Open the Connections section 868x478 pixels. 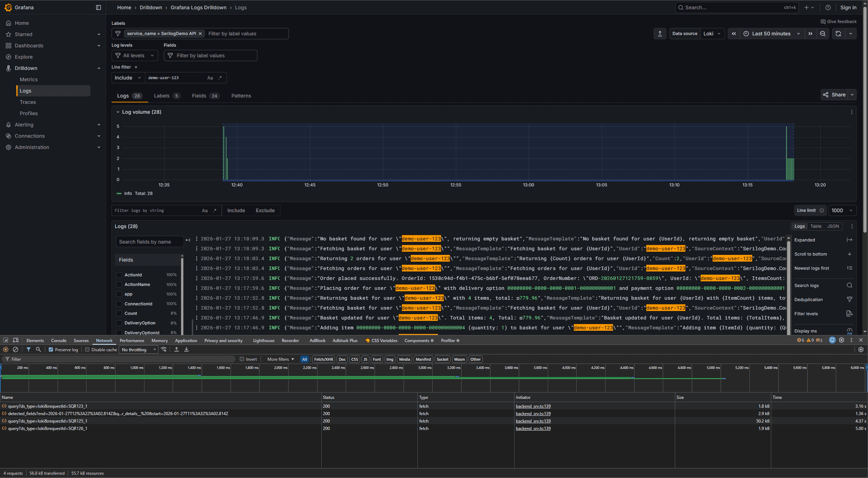pos(29,136)
